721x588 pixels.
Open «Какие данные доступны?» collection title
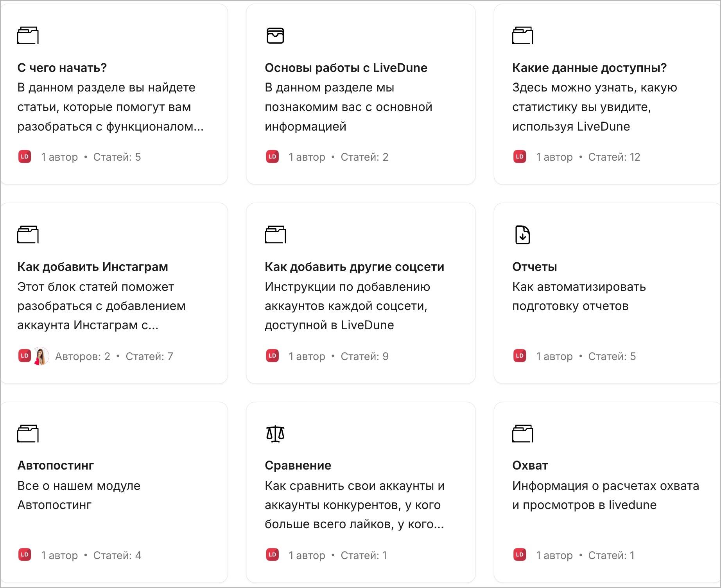point(589,68)
